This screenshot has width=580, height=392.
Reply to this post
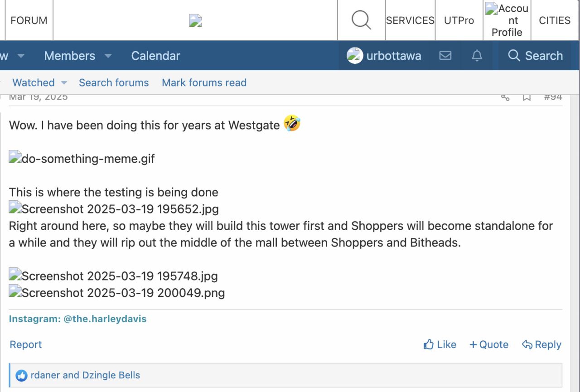click(x=541, y=345)
